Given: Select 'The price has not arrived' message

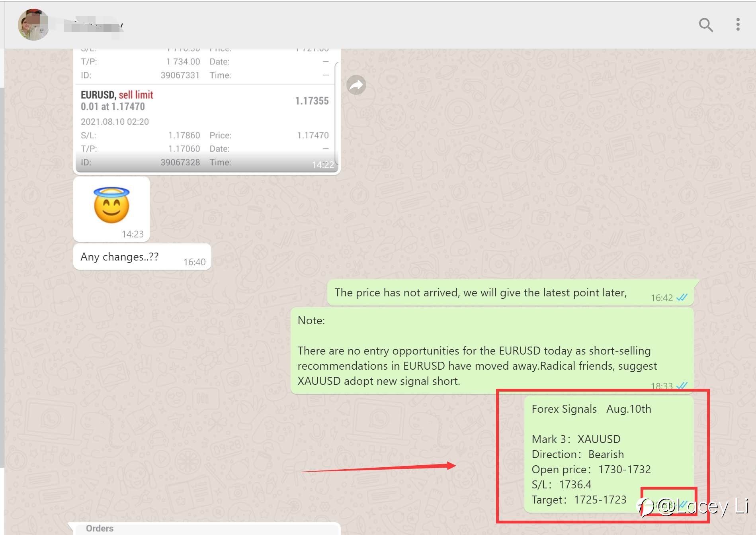Looking at the screenshot, I should pos(510,293).
